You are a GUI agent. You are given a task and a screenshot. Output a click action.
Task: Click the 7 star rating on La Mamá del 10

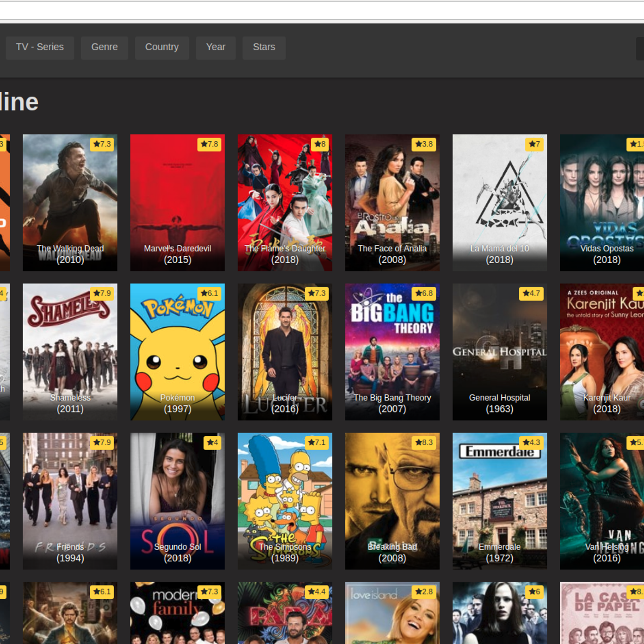[535, 144]
